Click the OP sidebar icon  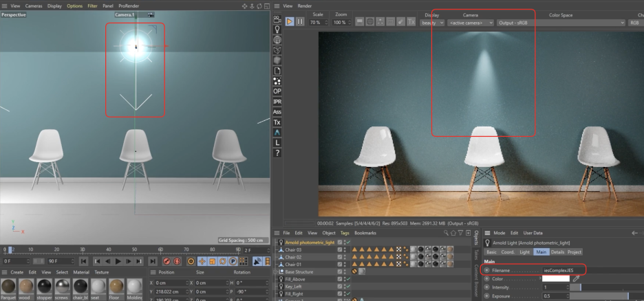[277, 91]
